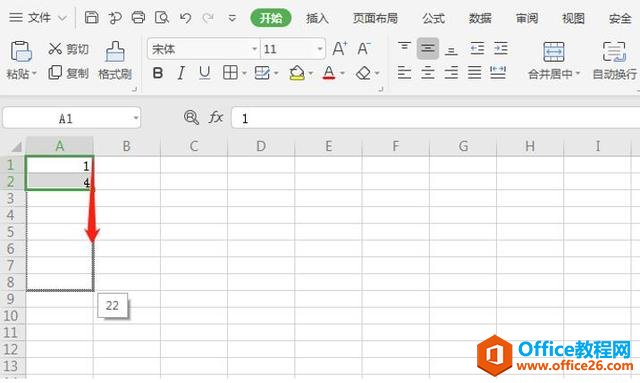Click decrease indent icon
640x383 pixels.
477,49
